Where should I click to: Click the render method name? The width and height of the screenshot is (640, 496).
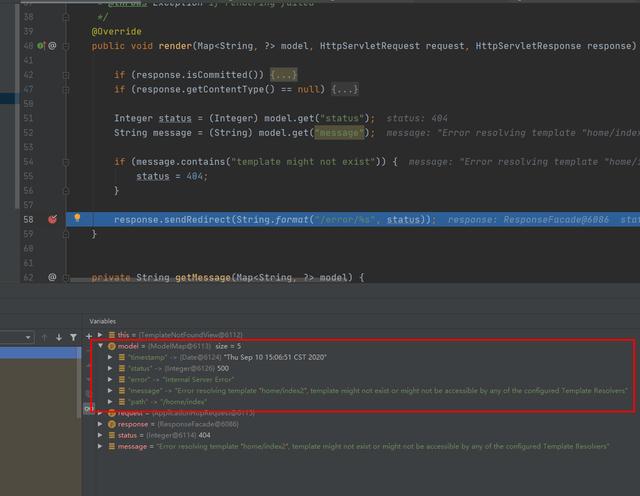(x=175, y=46)
